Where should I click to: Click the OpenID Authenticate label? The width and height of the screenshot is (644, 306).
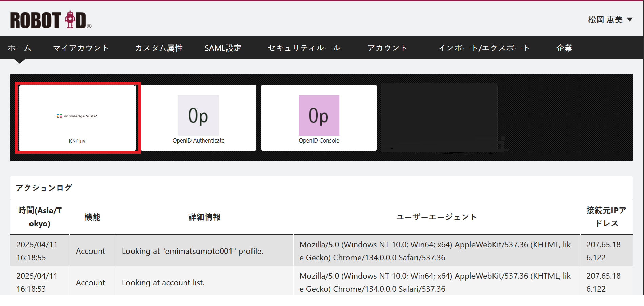[x=198, y=140]
